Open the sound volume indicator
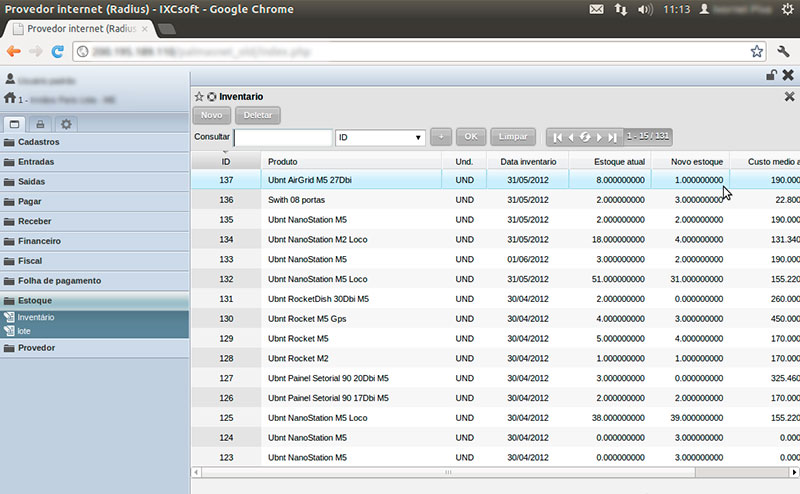800x494 pixels. pyautogui.click(x=645, y=9)
